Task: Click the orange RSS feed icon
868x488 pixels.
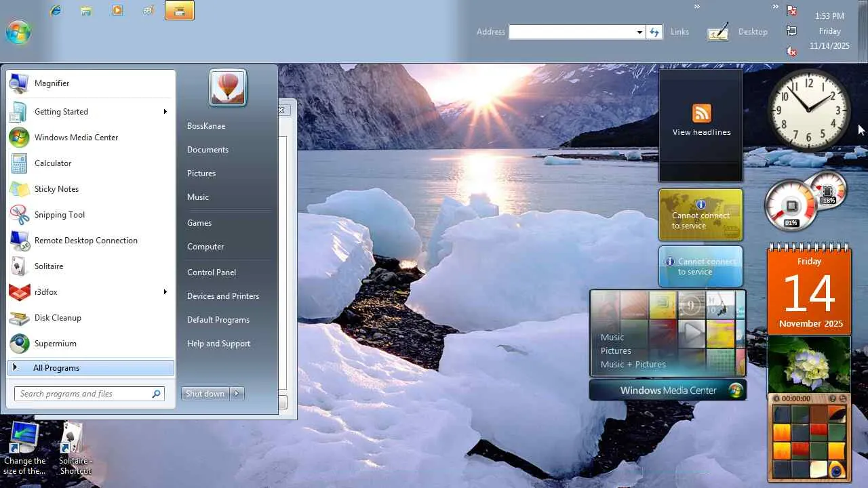Action: [x=701, y=113]
